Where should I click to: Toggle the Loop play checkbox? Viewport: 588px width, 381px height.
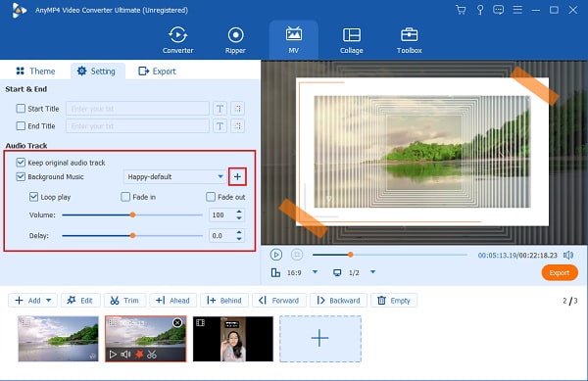pos(33,197)
